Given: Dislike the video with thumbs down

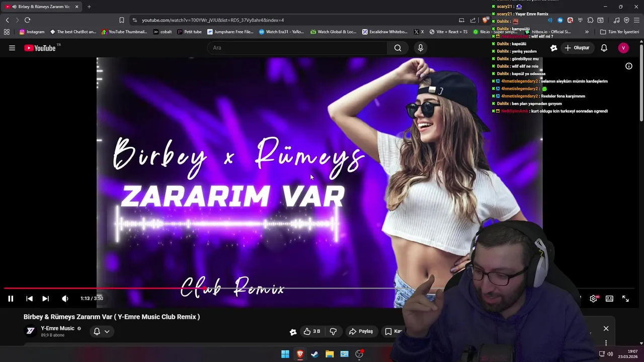Looking at the screenshot, I should click(x=333, y=331).
